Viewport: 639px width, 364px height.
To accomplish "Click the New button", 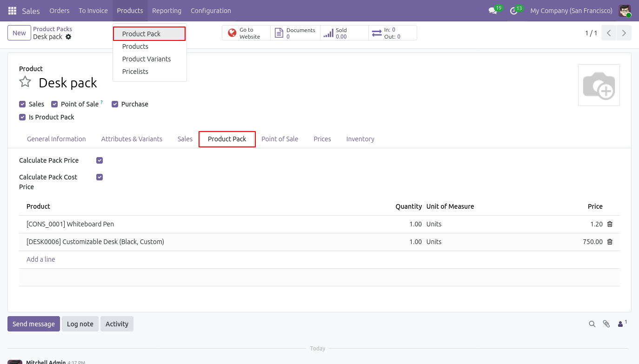I will point(19,33).
